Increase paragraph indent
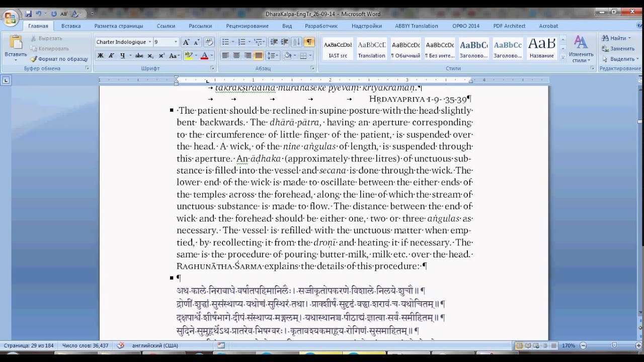This screenshot has height=362, width=644. click(x=285, y=42)
